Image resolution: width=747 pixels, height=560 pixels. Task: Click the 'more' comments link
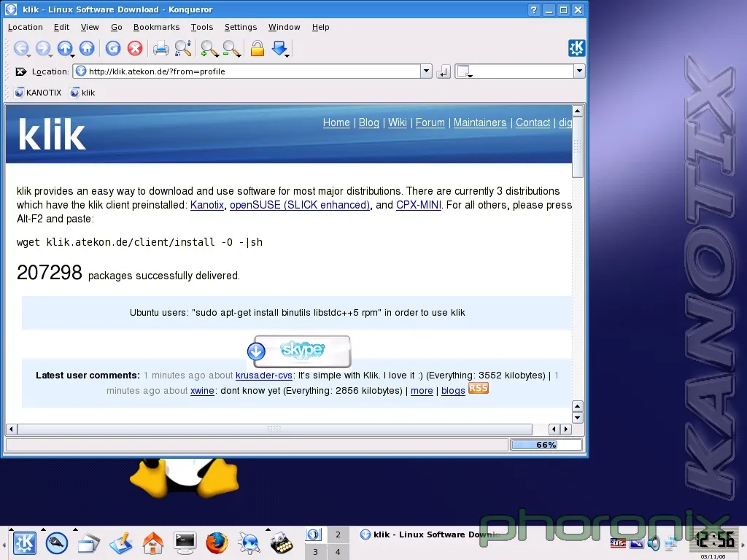(x=422, y=391)
